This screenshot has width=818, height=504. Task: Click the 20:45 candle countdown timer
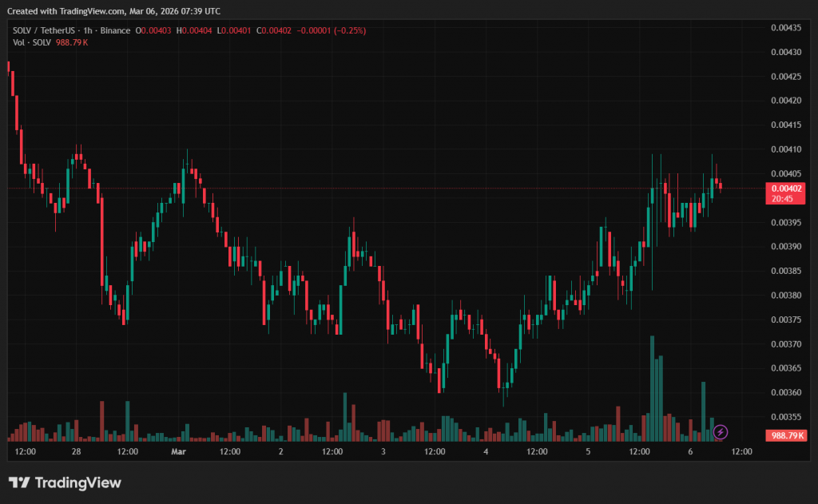click(x=783, y=199)
